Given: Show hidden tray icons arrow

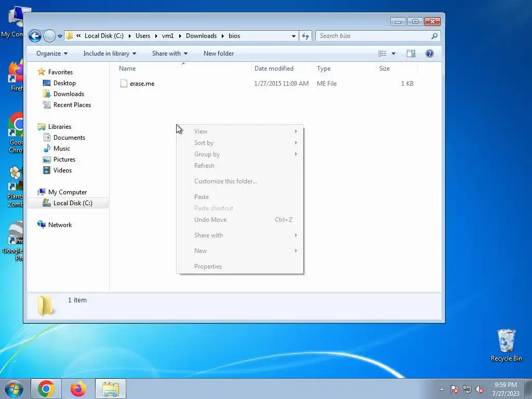Looking at the screenshot, I should pos(442,389).
